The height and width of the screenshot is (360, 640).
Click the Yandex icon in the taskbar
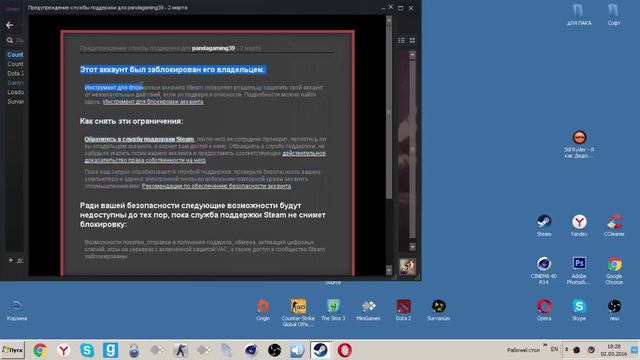63,350
